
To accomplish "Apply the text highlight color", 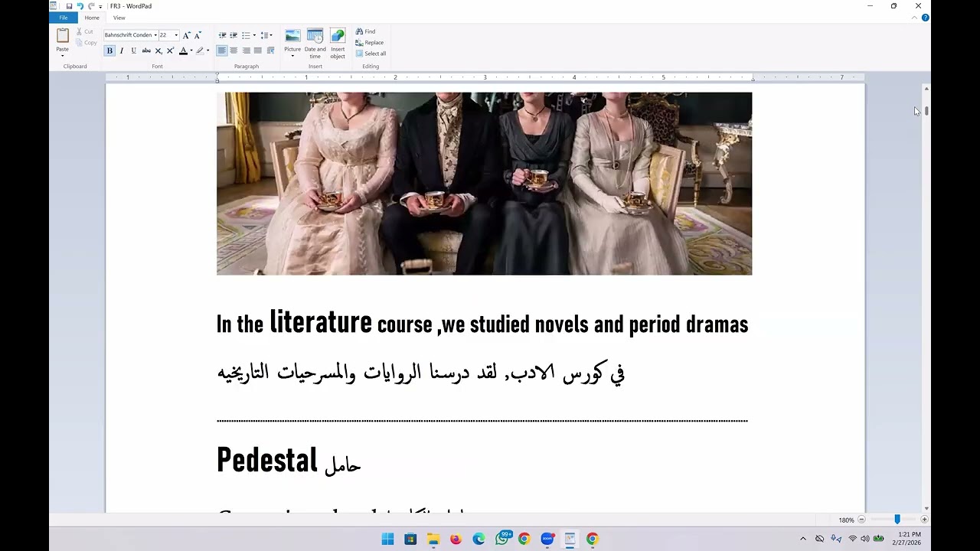I will tap(200, 51).
